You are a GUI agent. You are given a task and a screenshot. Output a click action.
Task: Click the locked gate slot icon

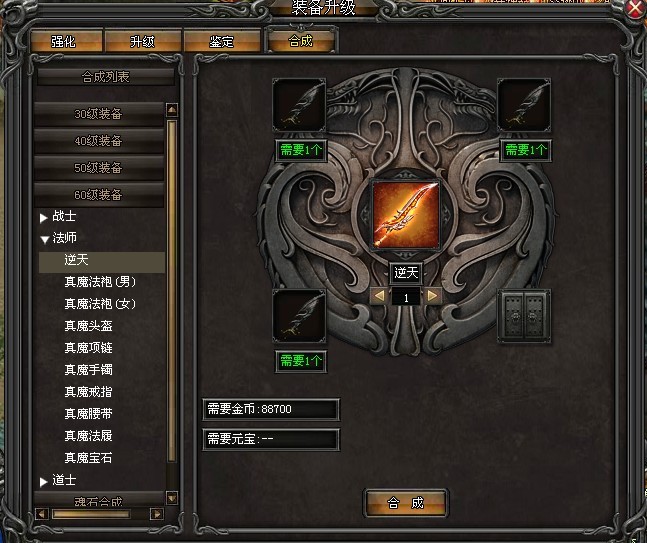coord(524,316)
